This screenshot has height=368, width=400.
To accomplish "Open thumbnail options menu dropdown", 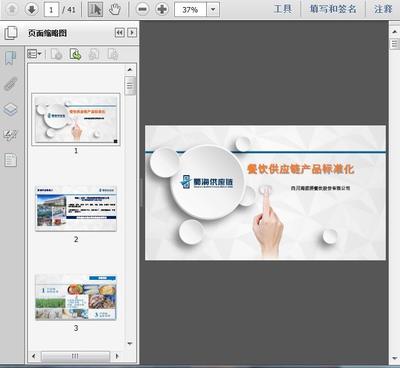I will pyautogui.click(x=34, y=54).
